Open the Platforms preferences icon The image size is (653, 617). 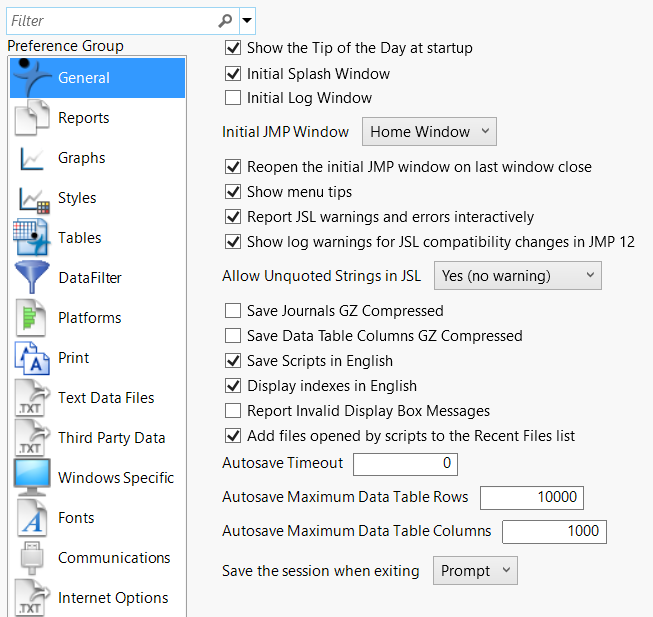(32, 318)
